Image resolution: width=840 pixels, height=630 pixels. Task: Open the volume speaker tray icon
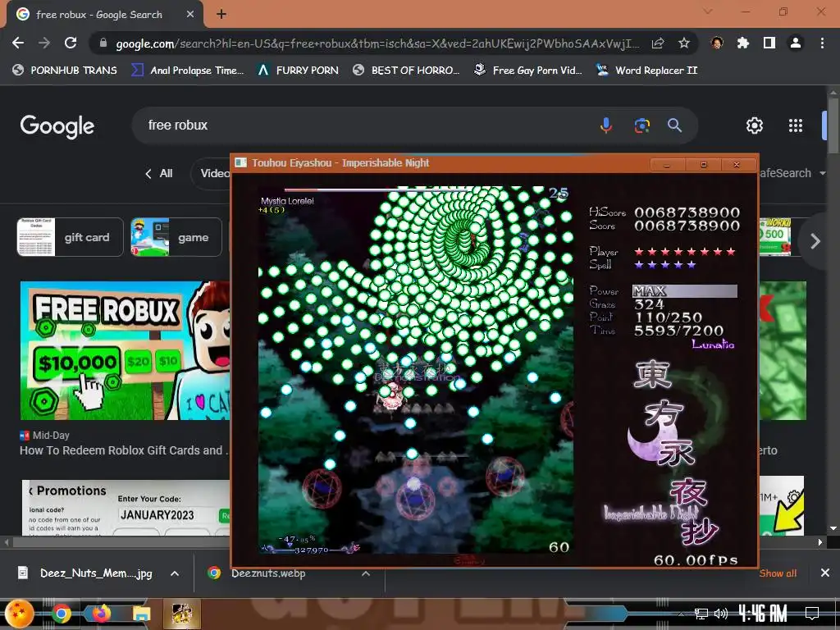pos(720,614)
